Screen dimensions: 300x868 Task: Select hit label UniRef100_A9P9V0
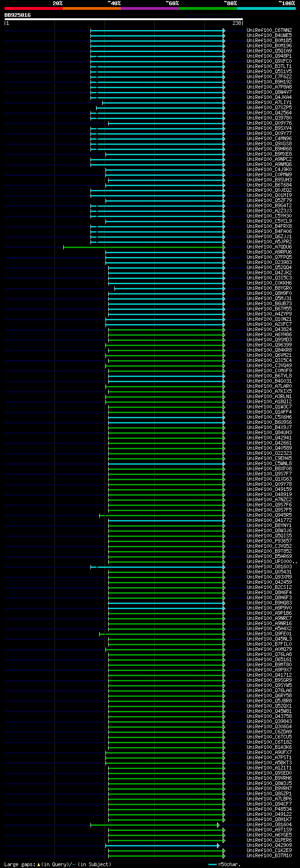click(x=269, y=608)
